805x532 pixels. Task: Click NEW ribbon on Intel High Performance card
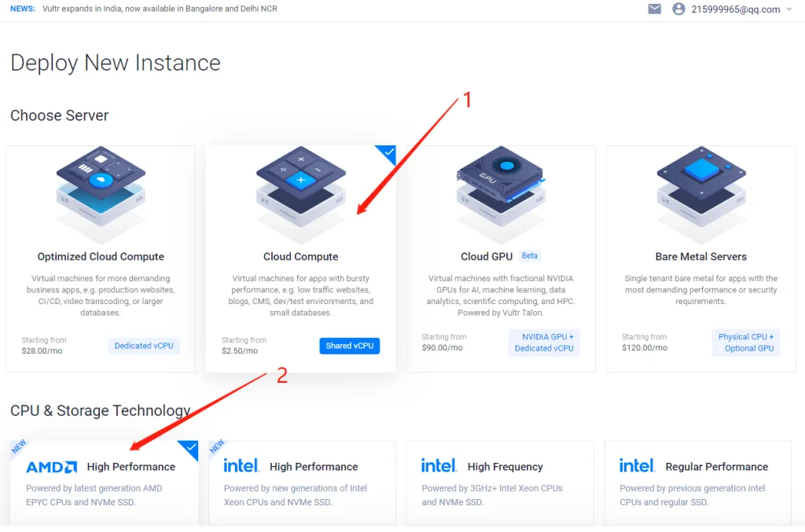pyautogui.click(x=217, y=447)
